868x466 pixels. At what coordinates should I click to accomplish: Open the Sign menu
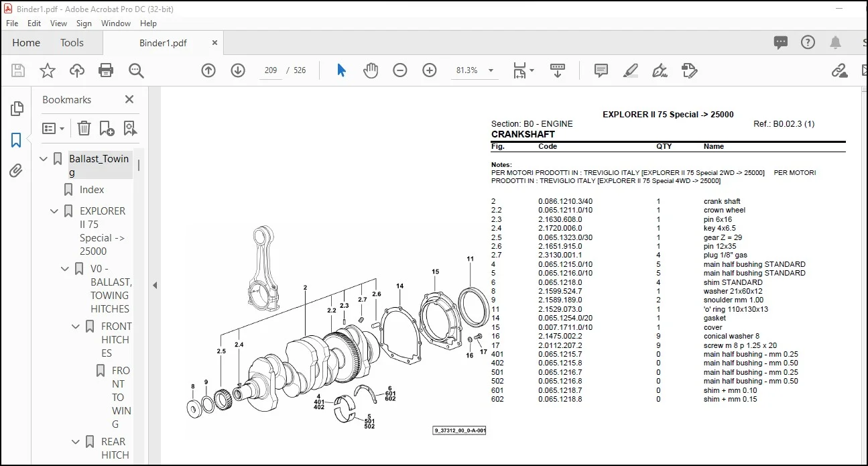click(x=84, y=23)
